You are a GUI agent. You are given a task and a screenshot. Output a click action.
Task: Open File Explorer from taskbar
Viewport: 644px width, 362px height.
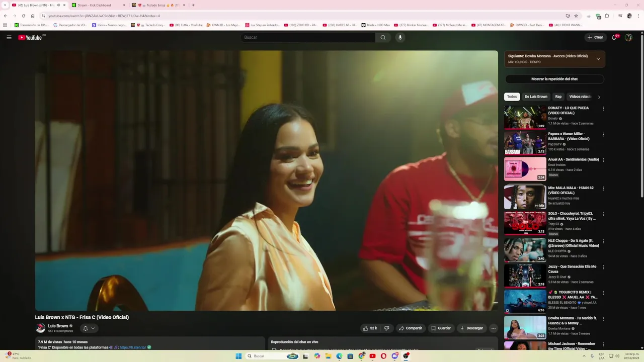[328, 356]
